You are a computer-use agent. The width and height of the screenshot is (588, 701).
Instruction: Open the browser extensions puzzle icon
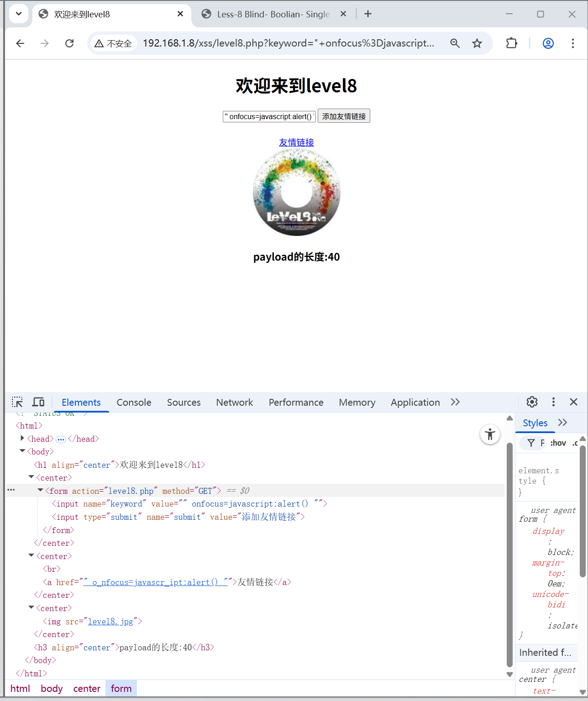pos(511,43)
